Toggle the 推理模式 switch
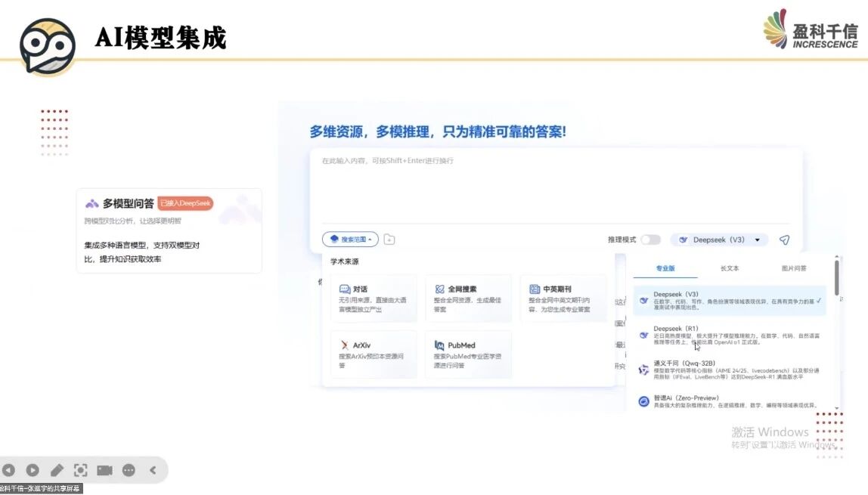Viewport: 868px width, 495px height. 650,240
